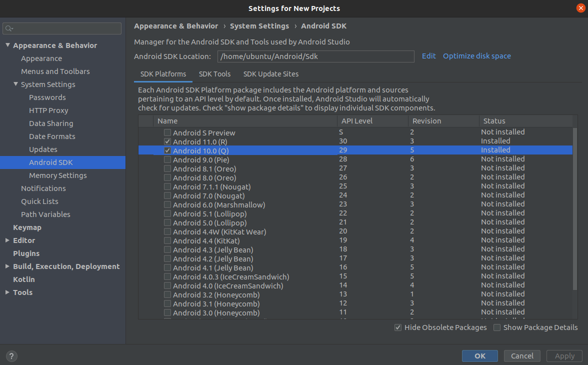Click Installed status of Android 11.0 (R)

[x=495, y=141]
